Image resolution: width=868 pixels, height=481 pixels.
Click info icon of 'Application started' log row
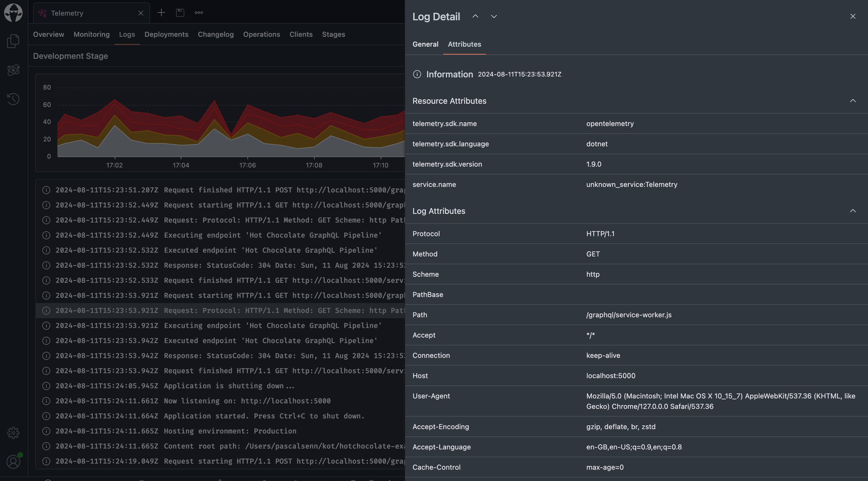(x=46, y=416)
